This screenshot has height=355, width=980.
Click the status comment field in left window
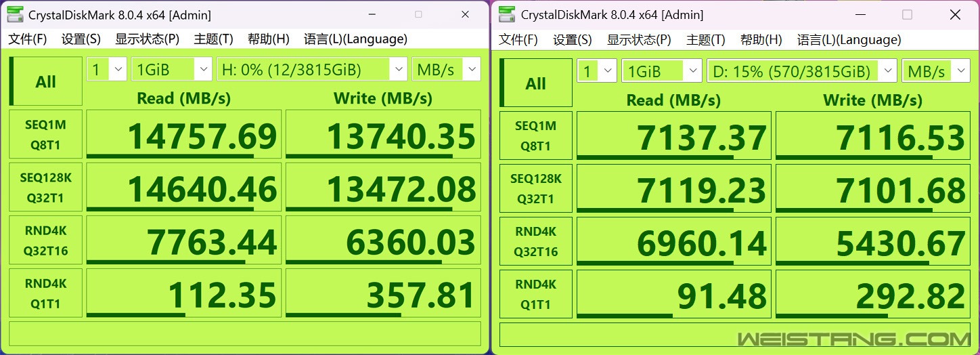(245, 333)
